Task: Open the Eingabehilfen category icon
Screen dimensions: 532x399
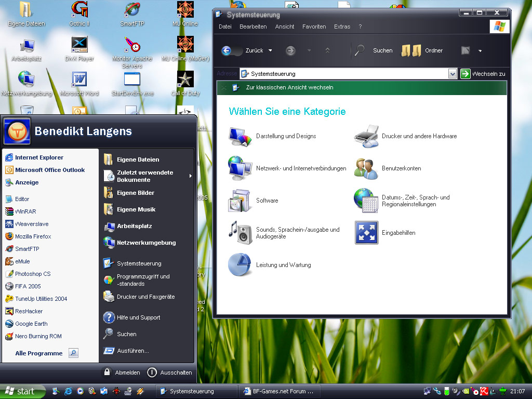Action: [x=366, y=233]
